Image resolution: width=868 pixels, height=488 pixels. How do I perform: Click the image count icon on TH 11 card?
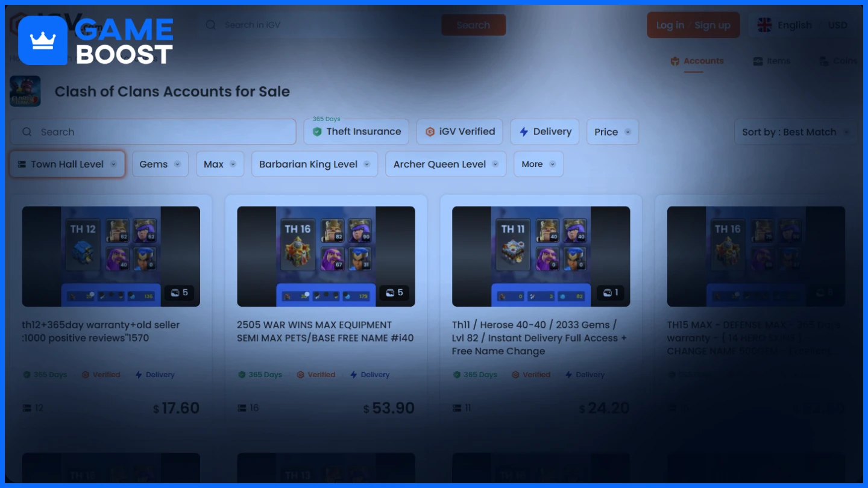(609, 293)
